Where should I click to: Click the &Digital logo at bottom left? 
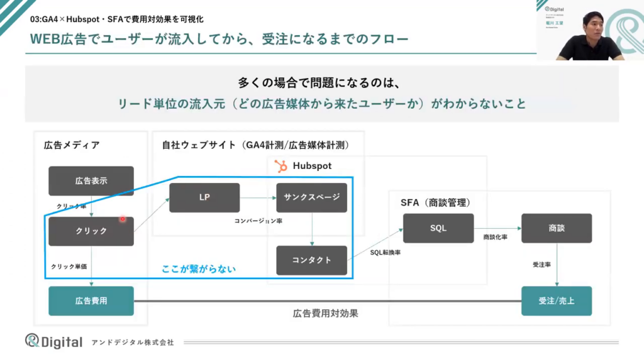(x=53, y=341)
